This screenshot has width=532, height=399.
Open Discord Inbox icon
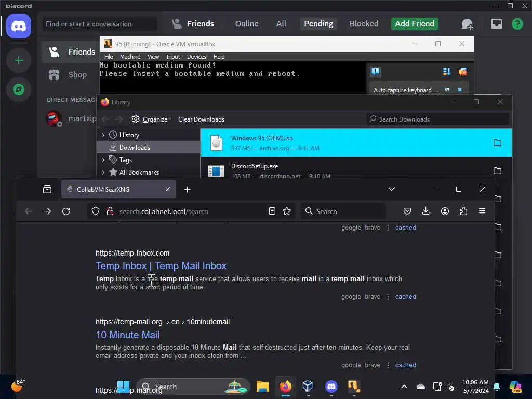tap(496, 24)
